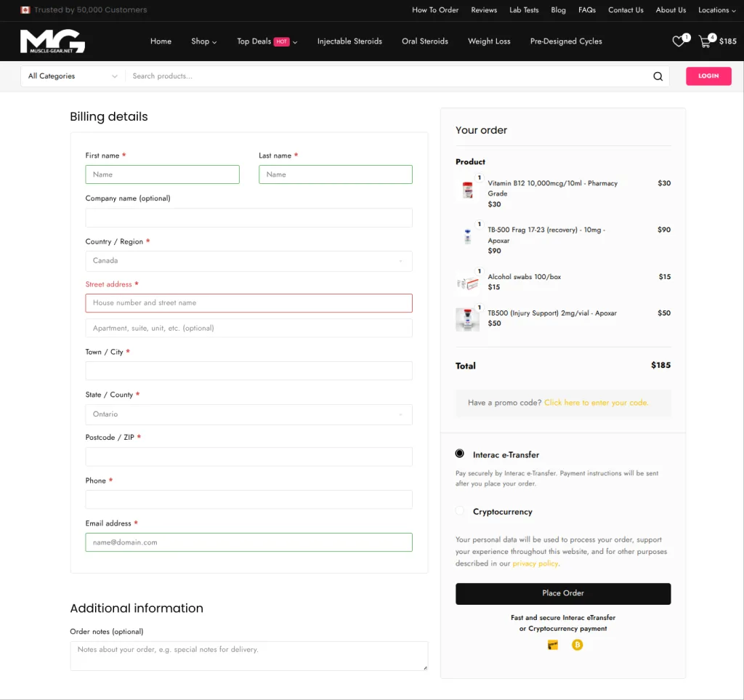Click the Canadian flag icon
The image size is (744, 700).
(x=25, y=10)
